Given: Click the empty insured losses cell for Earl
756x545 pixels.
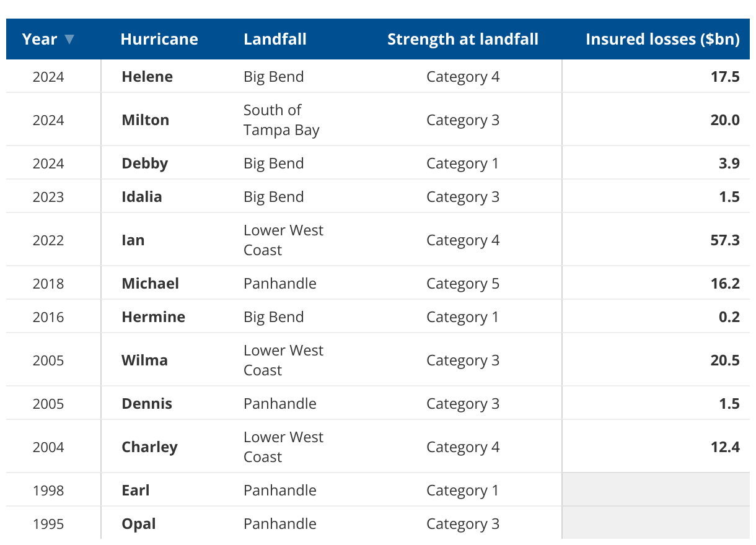Looking at the screenshot, I should tap(656, 490).
